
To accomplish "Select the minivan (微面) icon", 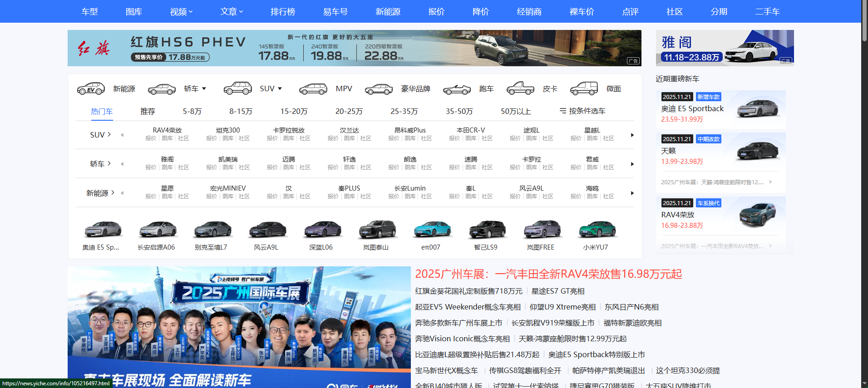I will tap(584, 88).
